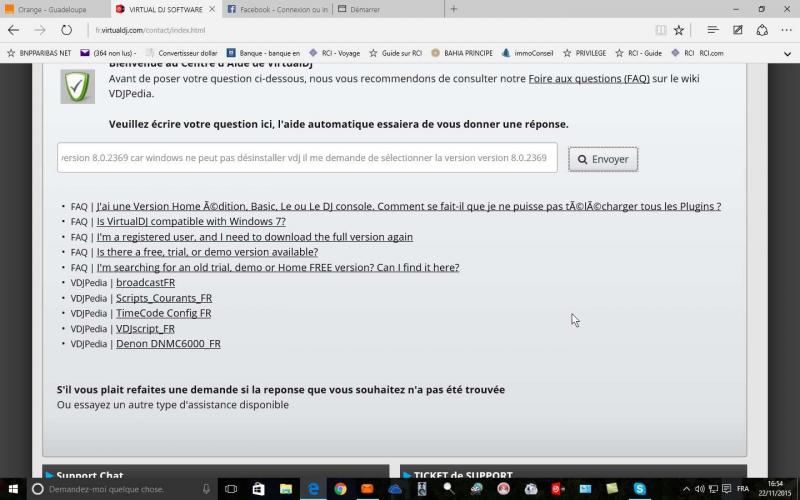Open RCI RCI.com bookmark
The height and width of the screenshot is (500, 800).
[697, 53]
